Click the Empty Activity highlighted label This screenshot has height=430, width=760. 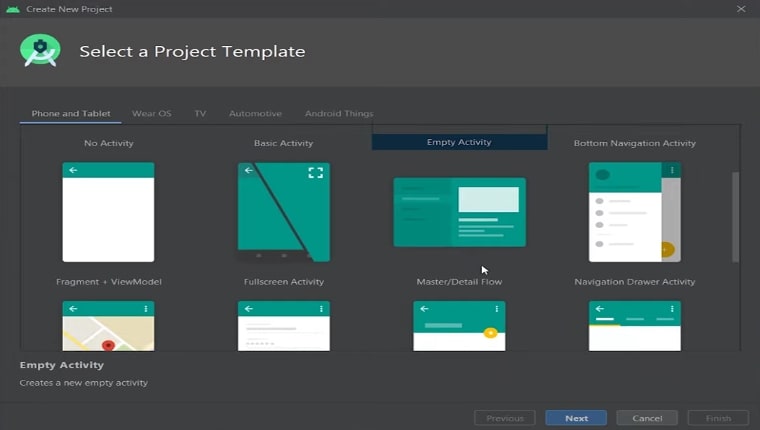click(x=459, y=142)
